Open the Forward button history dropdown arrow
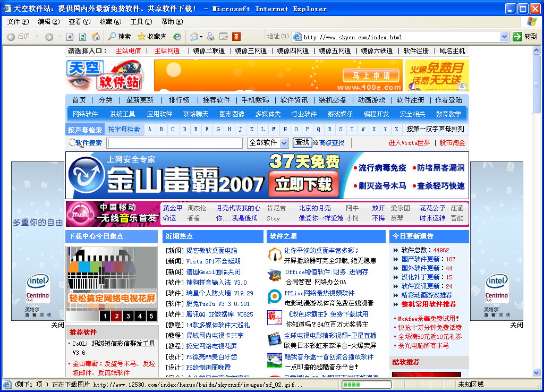 point(59,37)
